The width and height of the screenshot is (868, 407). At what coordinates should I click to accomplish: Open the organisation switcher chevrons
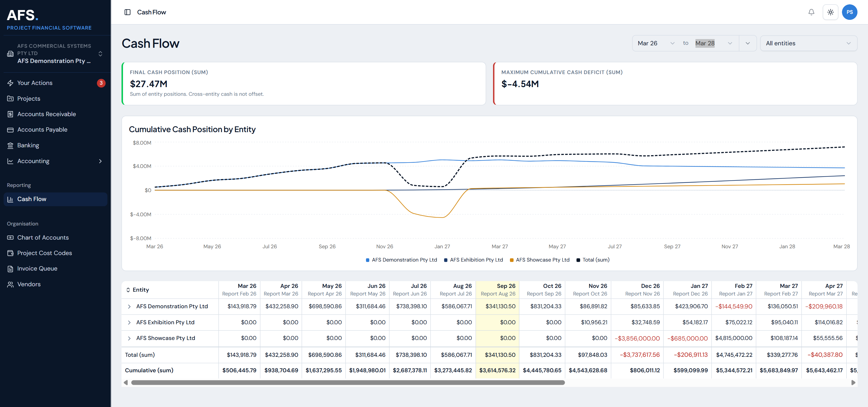pyautogui.click(x=100, y=53)
